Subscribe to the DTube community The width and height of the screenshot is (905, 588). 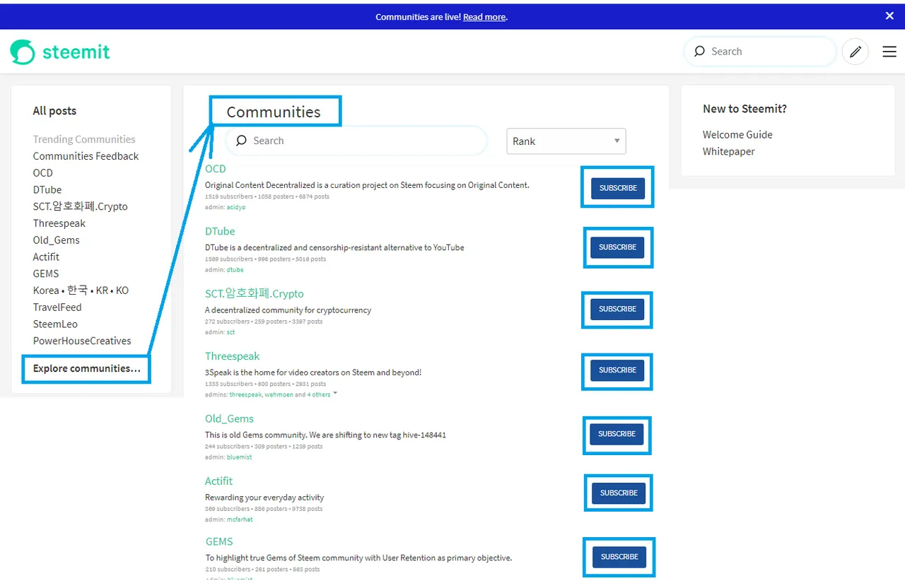tap(617, 247)
